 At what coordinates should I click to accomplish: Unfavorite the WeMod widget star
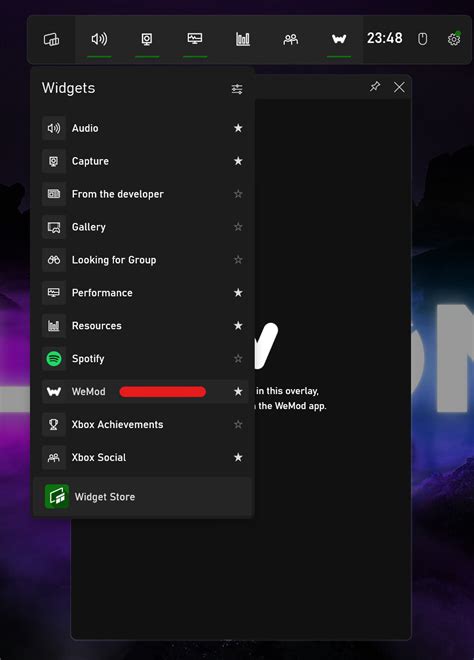click(238, 391)
